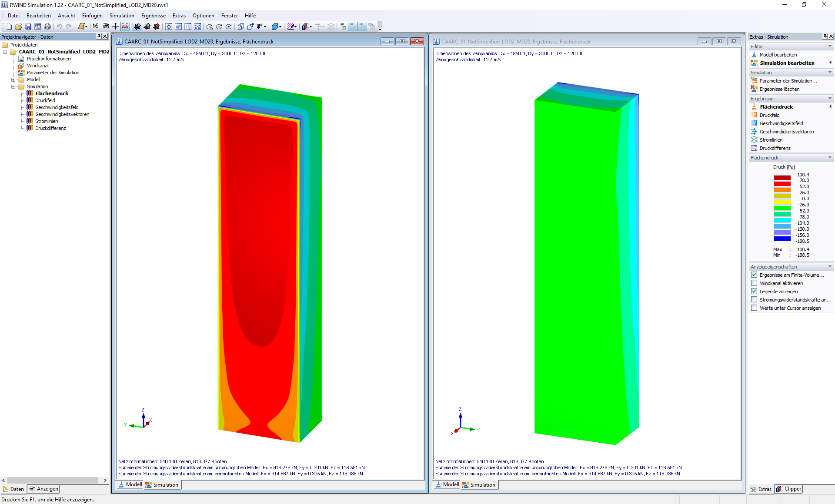Collapse the Simulation tree folder
This screenshot has height=504, width=835.
[13, 86]
